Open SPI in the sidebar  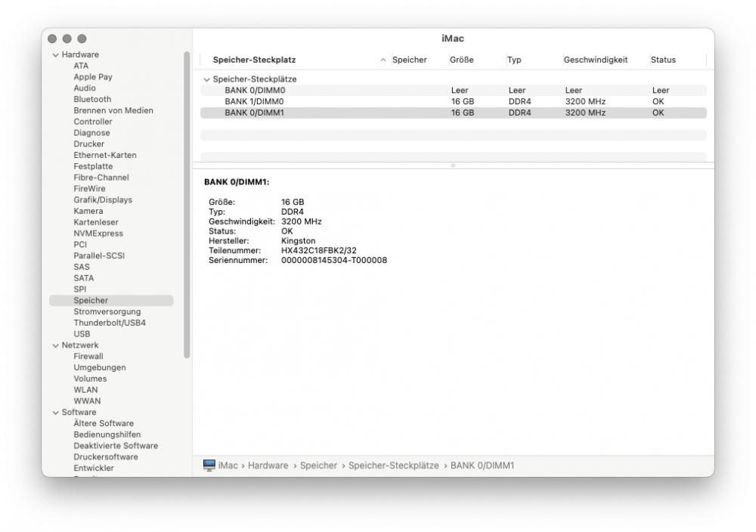pos(80,289)
